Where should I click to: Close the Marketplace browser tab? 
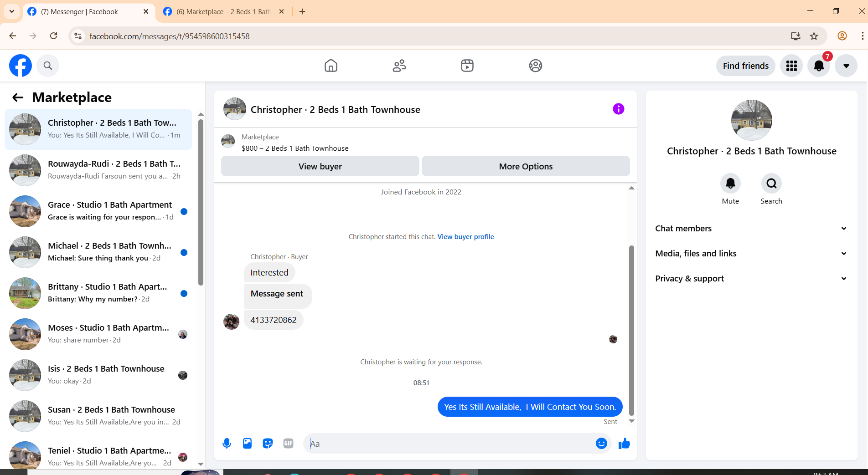click(281, 11)
